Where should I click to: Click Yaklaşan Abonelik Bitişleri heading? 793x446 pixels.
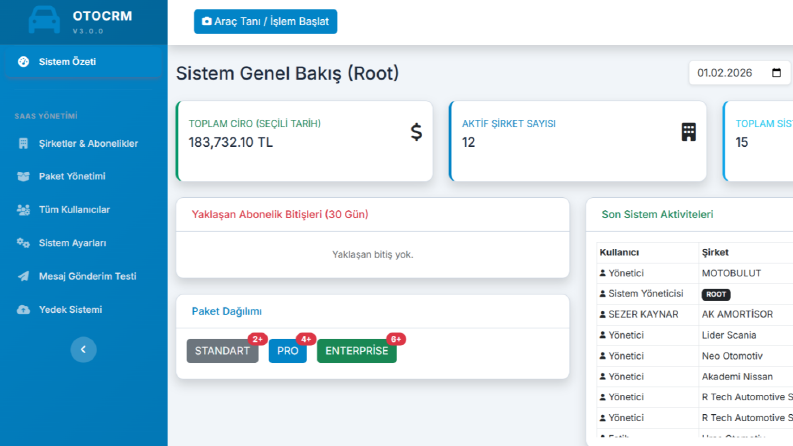[x=280, y=214]
